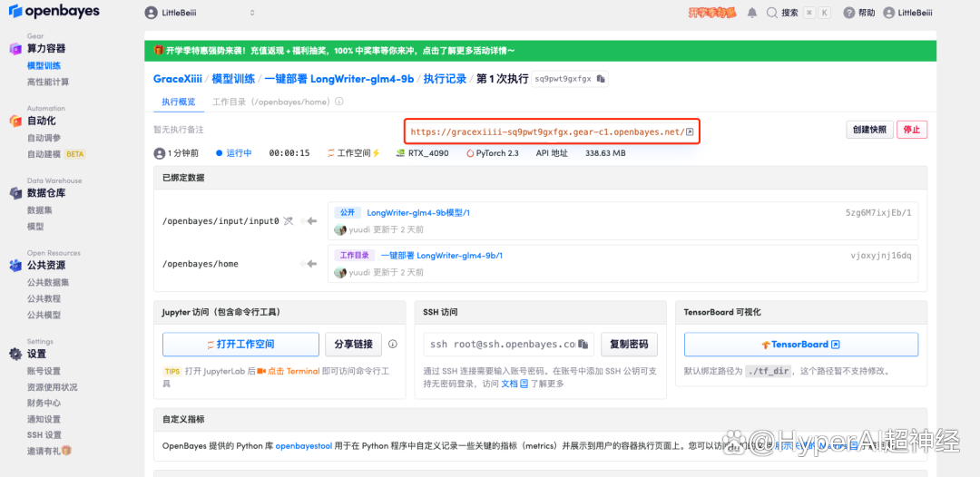Click 模型训练 breadcrumb link
Image resolution: width=980 pixels, height=477 pixels.
233,79
